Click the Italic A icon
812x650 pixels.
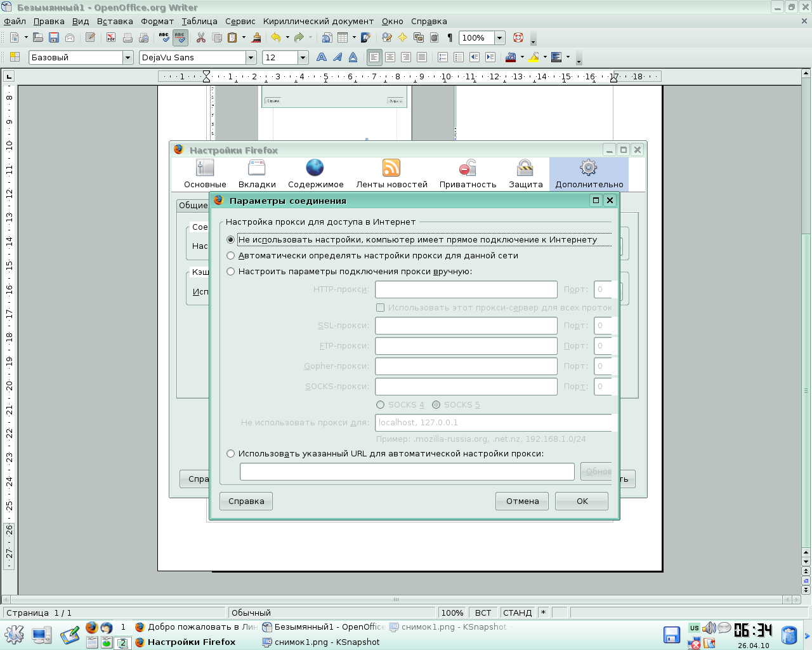[x=337, y=57]
